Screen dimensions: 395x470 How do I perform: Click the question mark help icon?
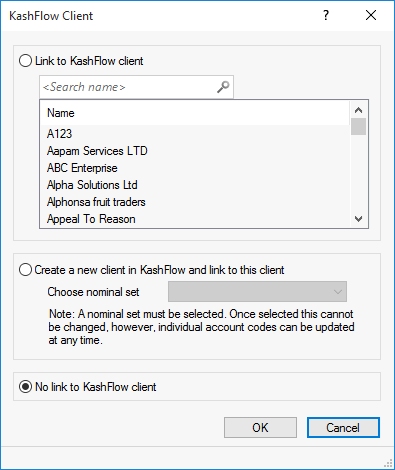(326, 15)
